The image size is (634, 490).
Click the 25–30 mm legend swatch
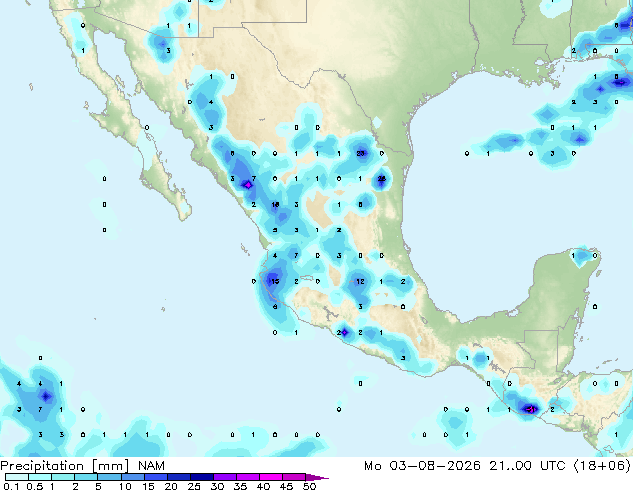(x=201, y=477)
